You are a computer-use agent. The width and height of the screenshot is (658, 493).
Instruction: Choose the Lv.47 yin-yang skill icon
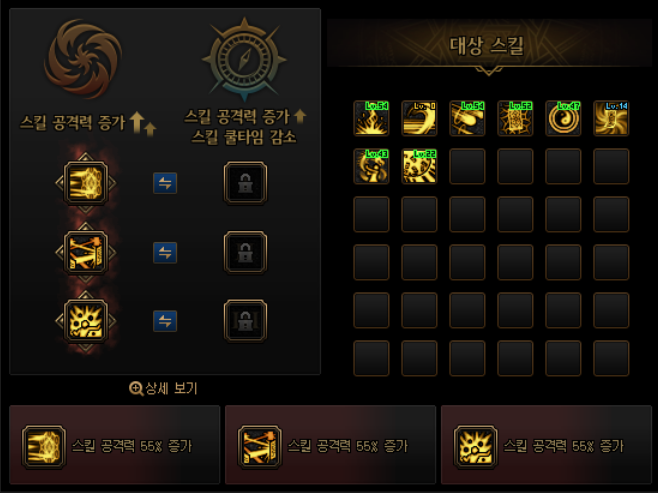[563, 118]
